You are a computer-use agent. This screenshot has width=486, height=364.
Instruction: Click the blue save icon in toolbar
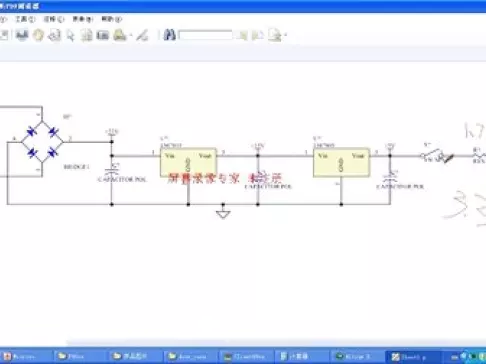tap(22, 35)
